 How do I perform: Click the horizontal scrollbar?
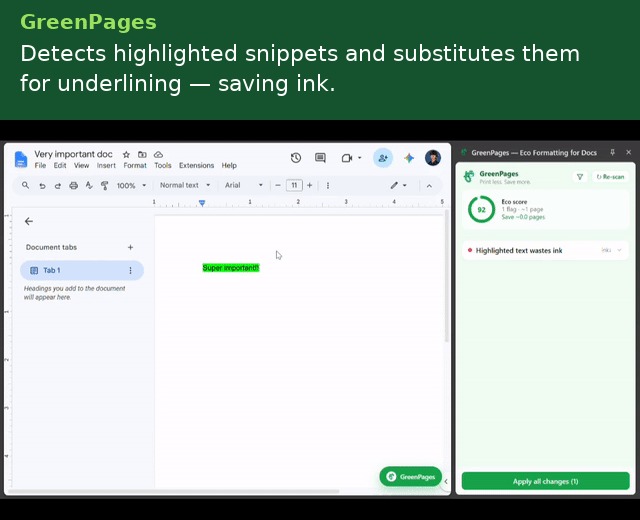(x=173, y=491)
